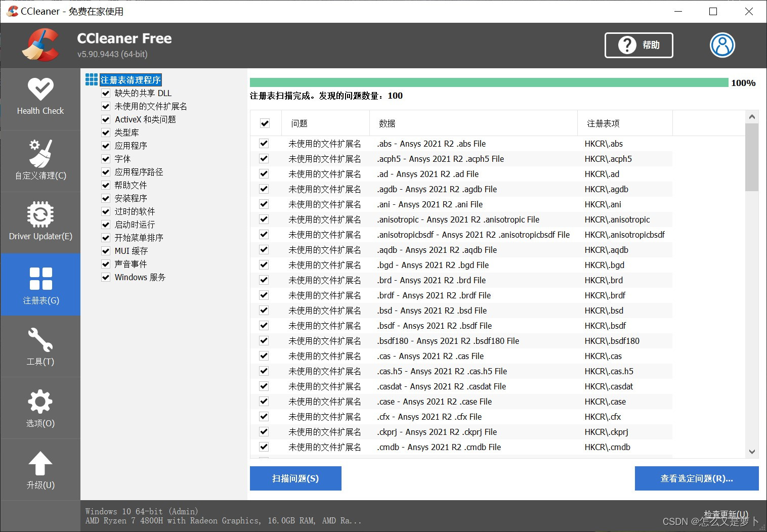Image resolution: width=767 pixels, height=532 pixels.
Task: Toggle 应用程序 checkbox
Action: tap(106, 146)
